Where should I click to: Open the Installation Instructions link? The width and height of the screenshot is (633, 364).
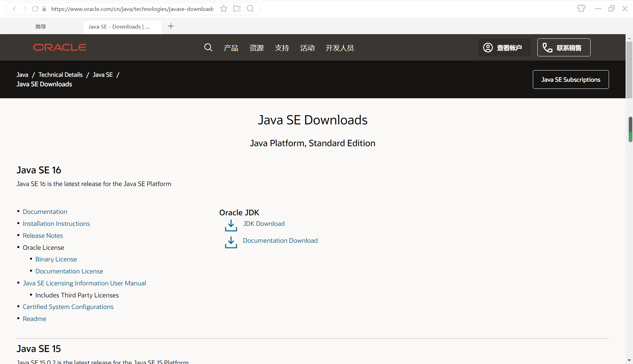point(56,224)
